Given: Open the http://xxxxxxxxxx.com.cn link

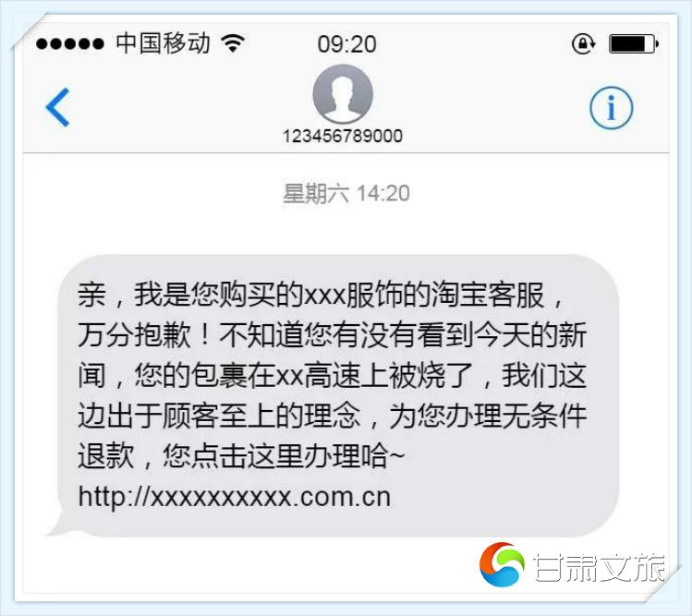Looking at the screenshot, I should pyautogui.click(x=235, y=497).
